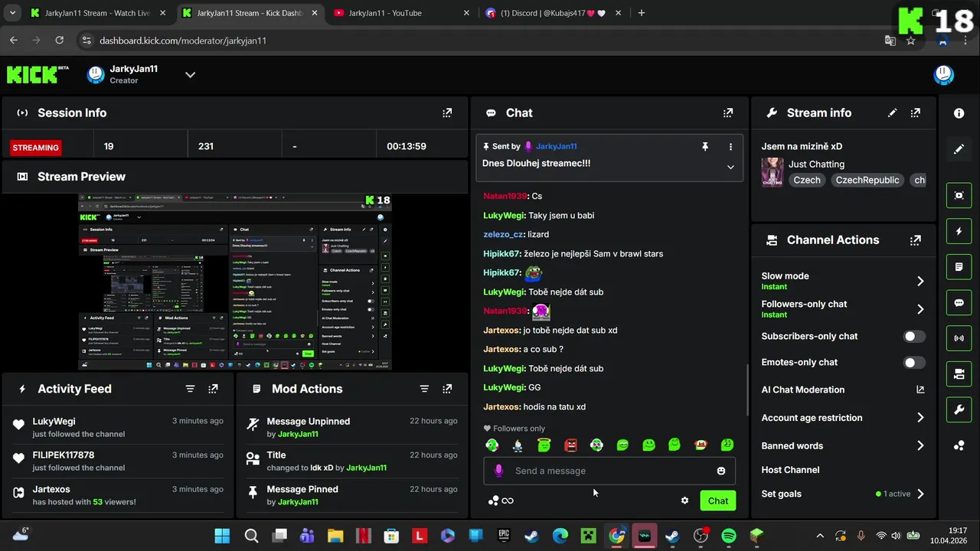Click the screen capture sidebar icon
Image resolution: width=980 pixels, height=551 pixels.
coord(959,195)
